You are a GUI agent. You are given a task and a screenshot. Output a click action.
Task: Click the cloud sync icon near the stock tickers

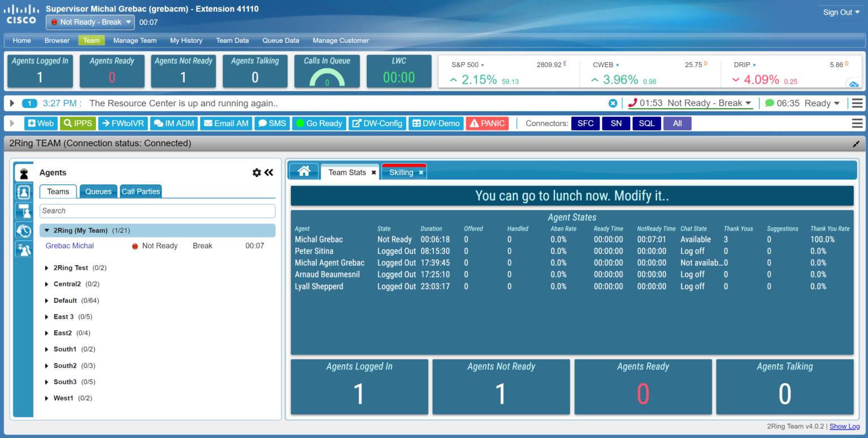pos(855,83)
